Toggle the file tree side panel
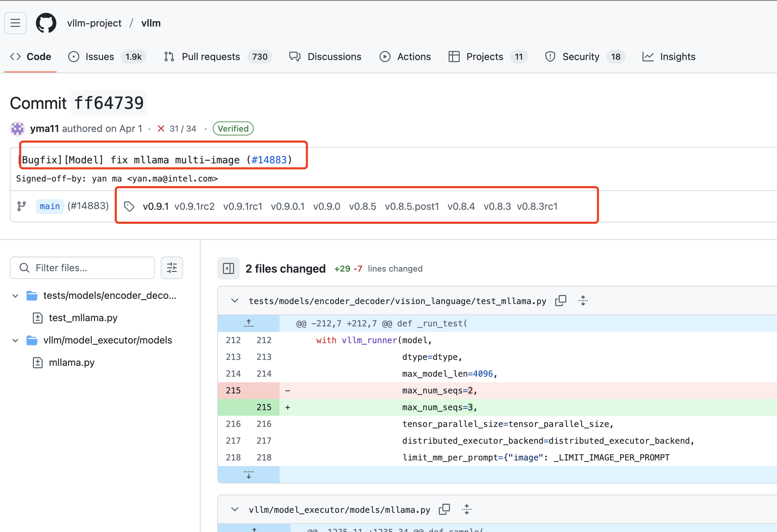Screen dimensions: 777x532 coord(228,268)
